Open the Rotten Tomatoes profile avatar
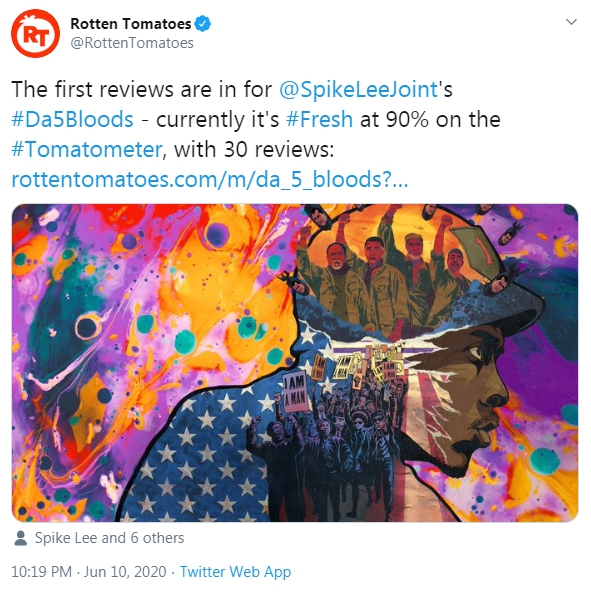The width and height of the screenshot is (591, 594). [x=35, y=34]
